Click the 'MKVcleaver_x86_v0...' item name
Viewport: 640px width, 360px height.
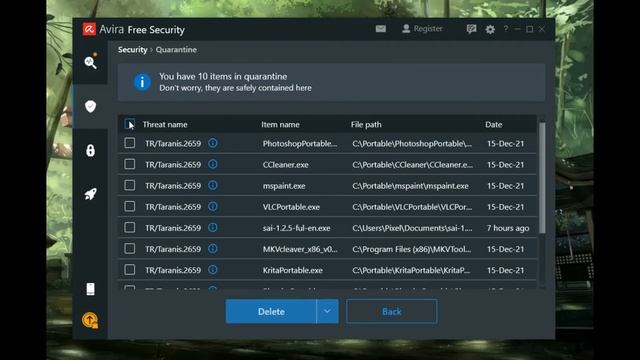(x=300, y=249)
